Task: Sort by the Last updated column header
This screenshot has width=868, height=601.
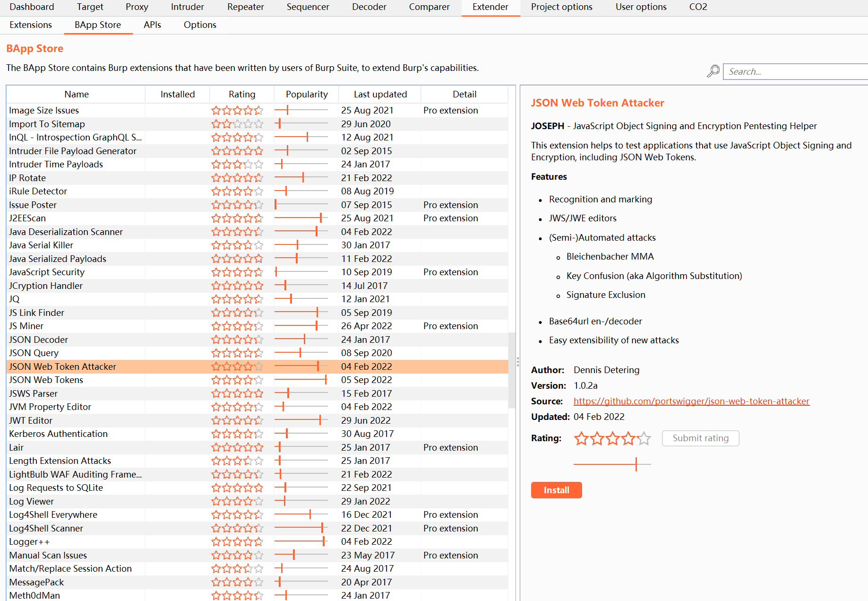Action: coord(380,95)
